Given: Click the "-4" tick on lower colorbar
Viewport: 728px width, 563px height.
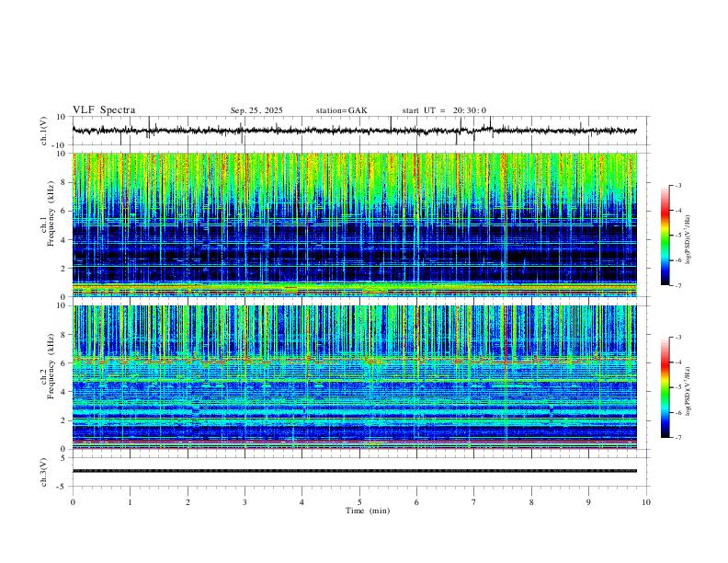Looking at the screenshot, I should click(677, 362).
